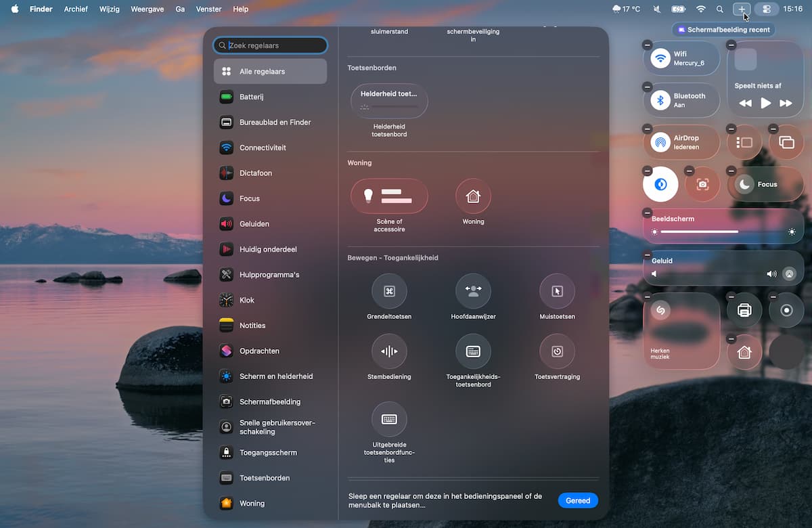Viewport: 812px width, 528px height.
Task: Open the Weergave menu in the menu bar
Action: (x=147, y=9)
